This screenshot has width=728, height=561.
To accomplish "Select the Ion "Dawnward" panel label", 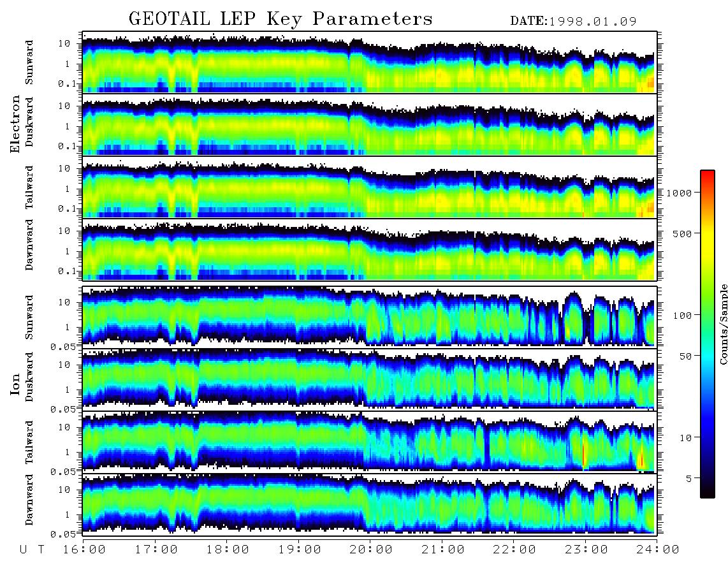I will (29, 500).
